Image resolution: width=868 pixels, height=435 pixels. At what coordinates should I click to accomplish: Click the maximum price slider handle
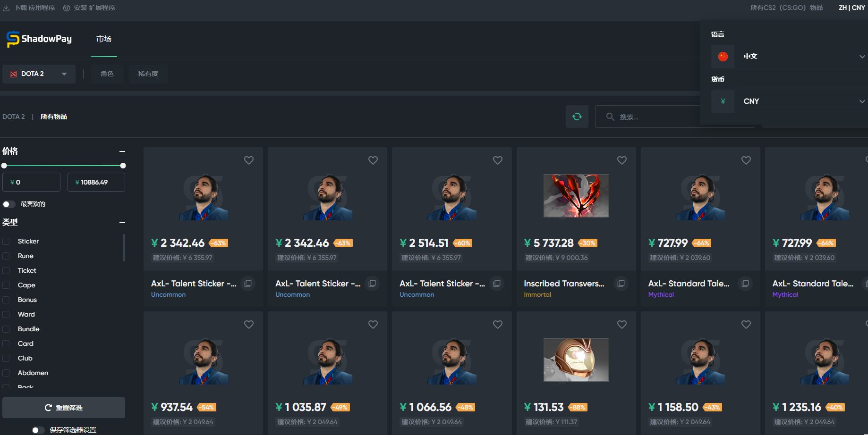(123, 166)
